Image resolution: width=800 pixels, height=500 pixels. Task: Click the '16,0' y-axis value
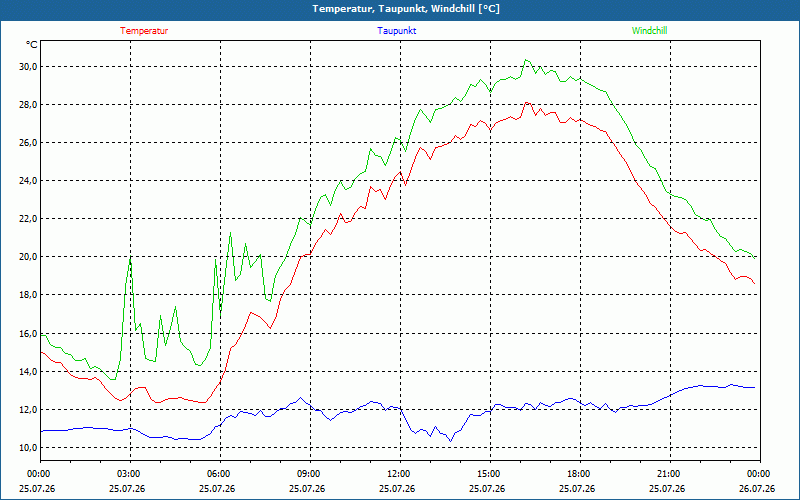point(29,334)
